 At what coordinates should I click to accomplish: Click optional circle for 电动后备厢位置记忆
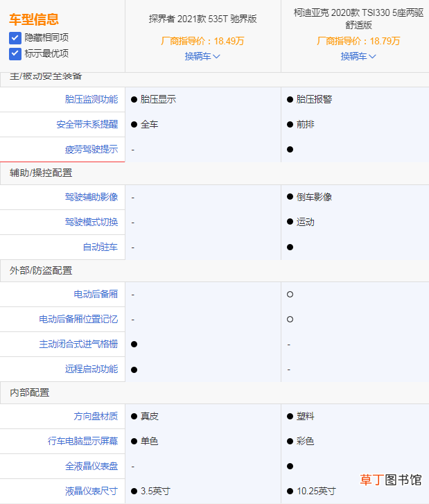[x=290, y=320]
